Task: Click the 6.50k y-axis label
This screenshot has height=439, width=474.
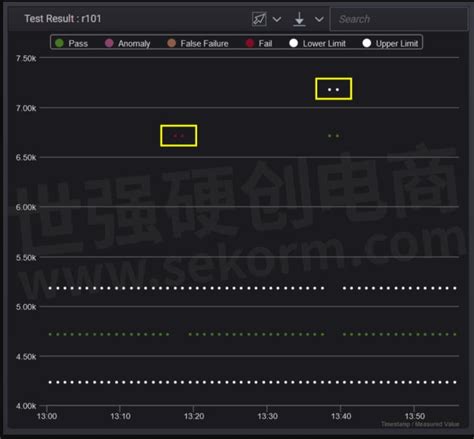Action: coord(26,158)
